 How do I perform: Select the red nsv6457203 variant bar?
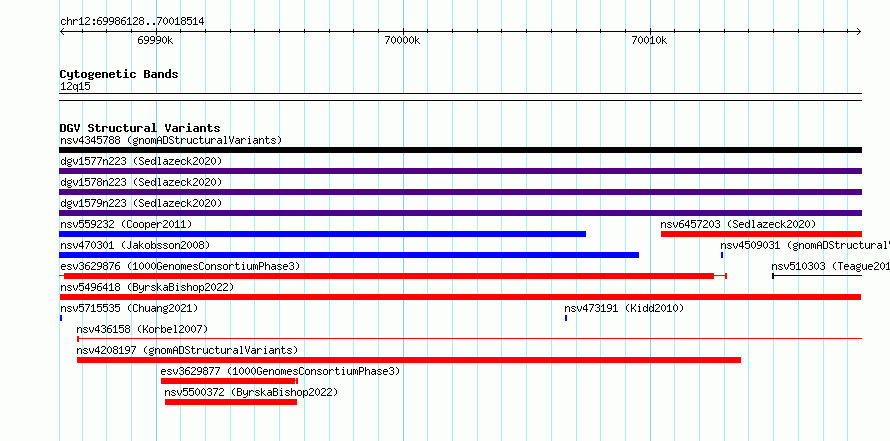point(761,234)
